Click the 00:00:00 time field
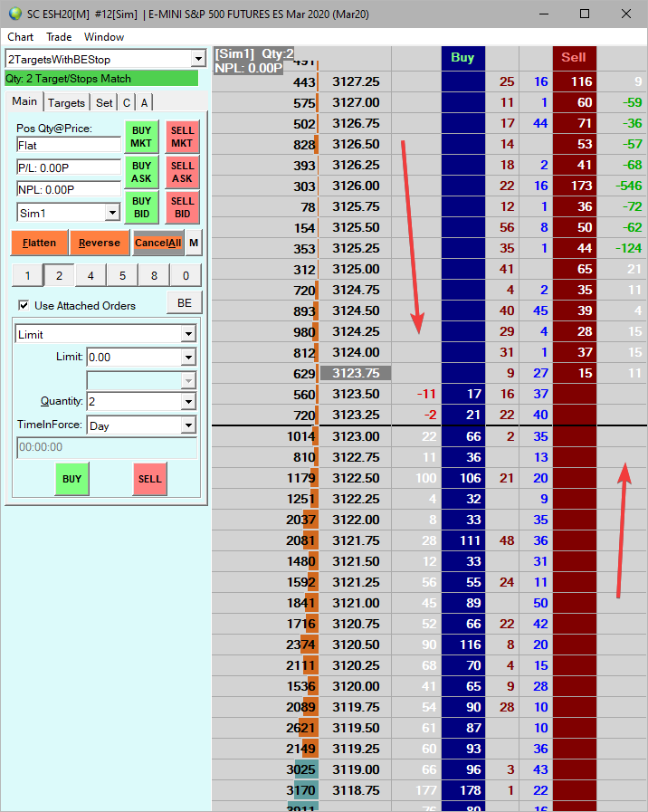The width and height of the screenshot is (648, 812). coord(107,447)
